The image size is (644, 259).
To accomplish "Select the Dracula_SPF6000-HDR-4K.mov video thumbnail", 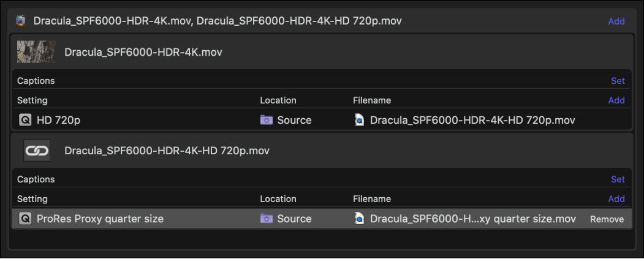I will (36, 52).
